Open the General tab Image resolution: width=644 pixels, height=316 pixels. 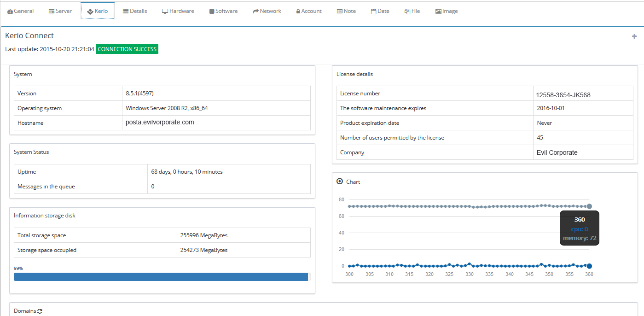[x=21, y=11]
